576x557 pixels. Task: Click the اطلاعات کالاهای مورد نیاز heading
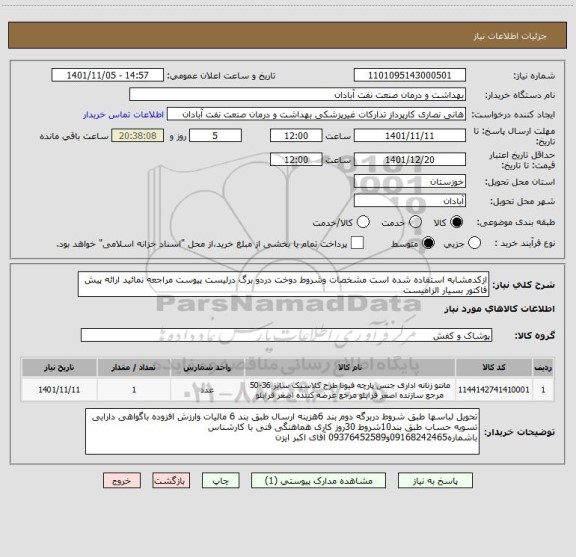(499, 309)
